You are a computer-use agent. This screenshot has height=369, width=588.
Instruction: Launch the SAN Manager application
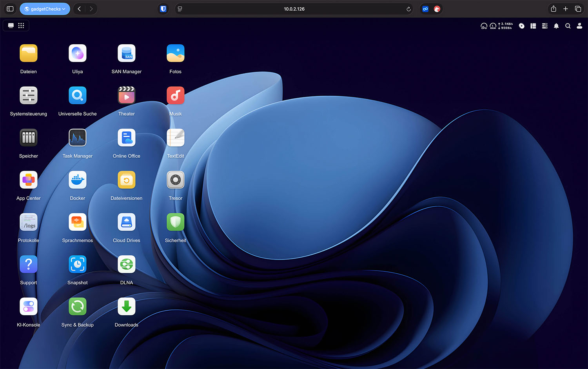click(x=126, y=54)
